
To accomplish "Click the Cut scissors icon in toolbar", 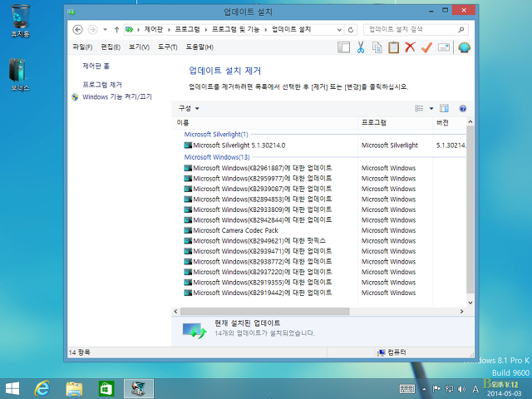I will (360, 47).
